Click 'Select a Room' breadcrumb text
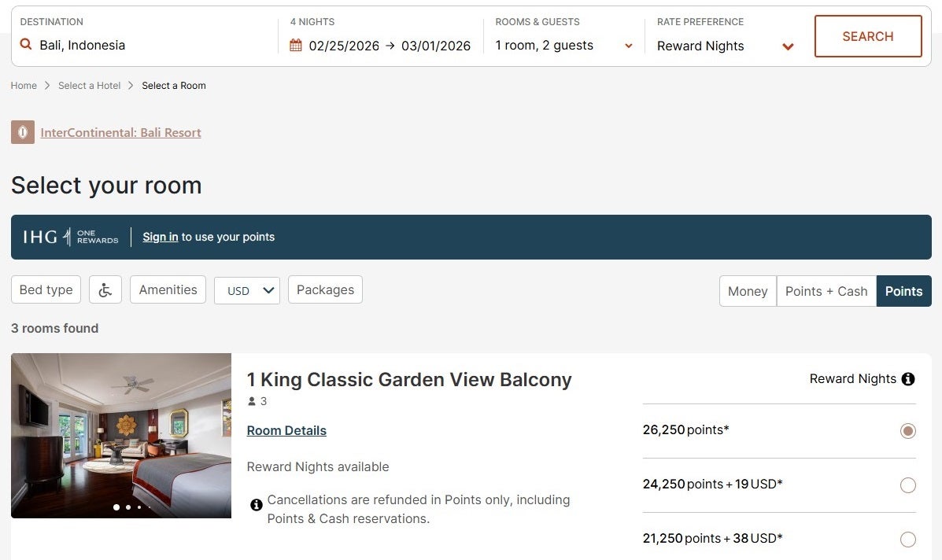This screenshot has height=560, width=942. 174,86
